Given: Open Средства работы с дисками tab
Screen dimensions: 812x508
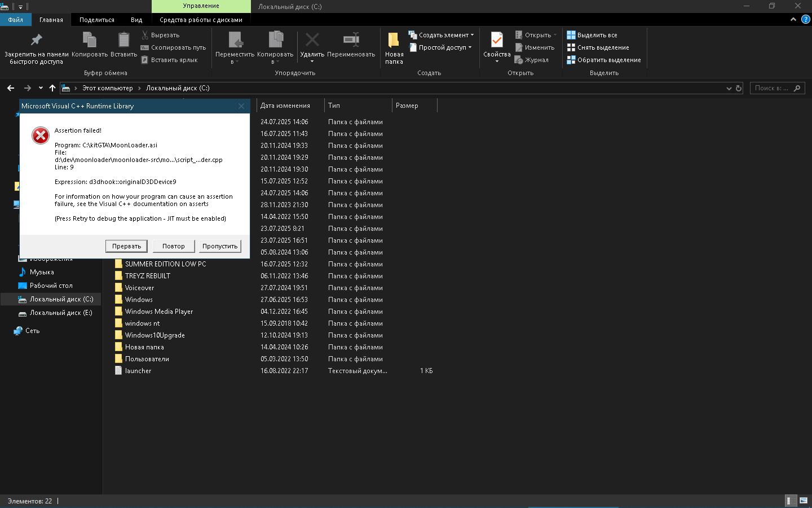Looking at the screenshot, I should (201, 20).
